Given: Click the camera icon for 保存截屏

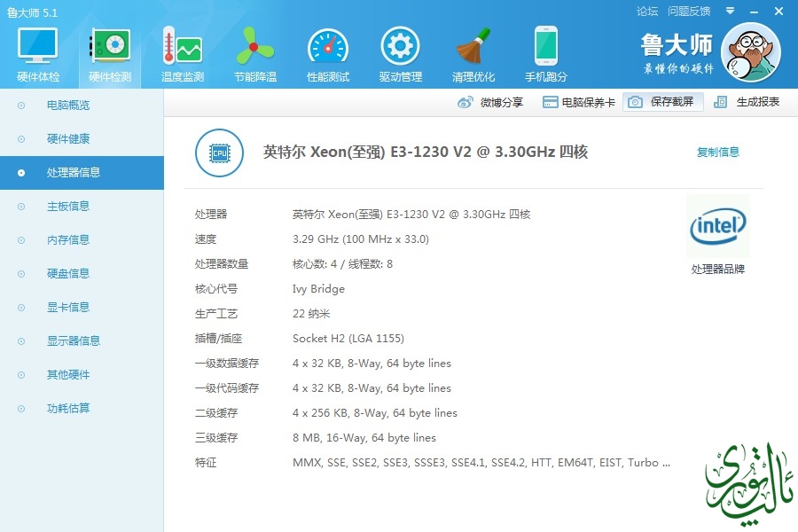Looking at the screenshot, I should pos(635,102).
